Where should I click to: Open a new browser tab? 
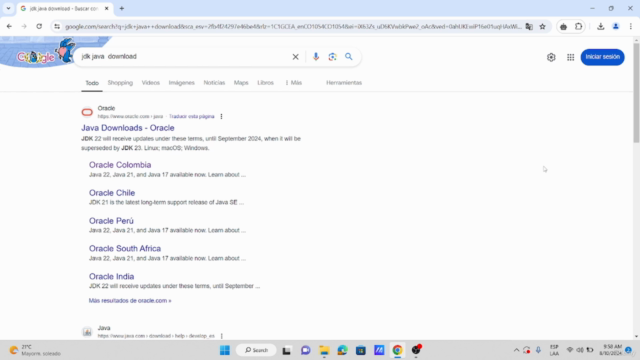(x=122, y=8)
